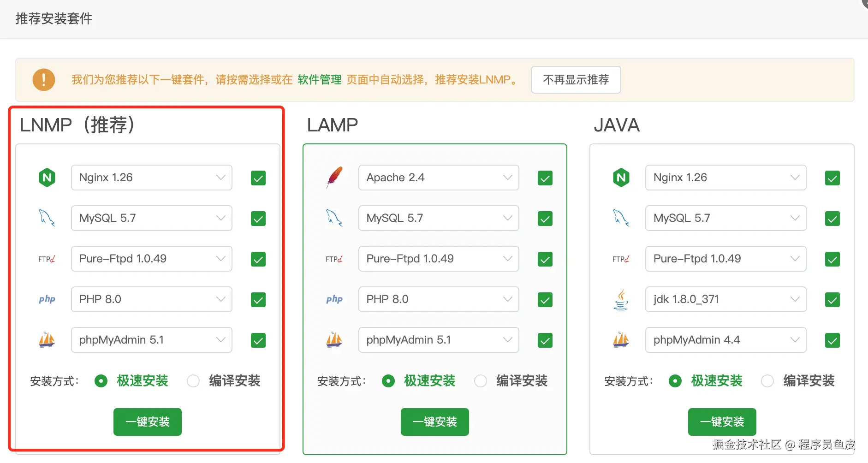Click 一键安装 button for JAVA
Image resolution: width=868 pixels, height=463 pixels.
click(722, 422)
